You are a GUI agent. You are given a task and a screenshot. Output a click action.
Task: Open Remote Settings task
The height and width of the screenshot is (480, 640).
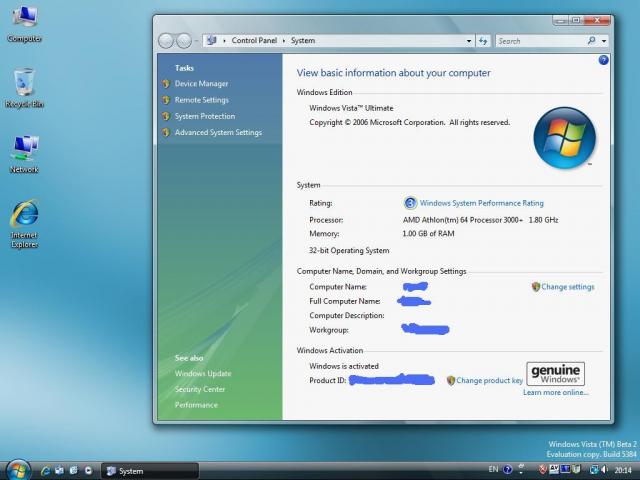(x=202, y=100)
